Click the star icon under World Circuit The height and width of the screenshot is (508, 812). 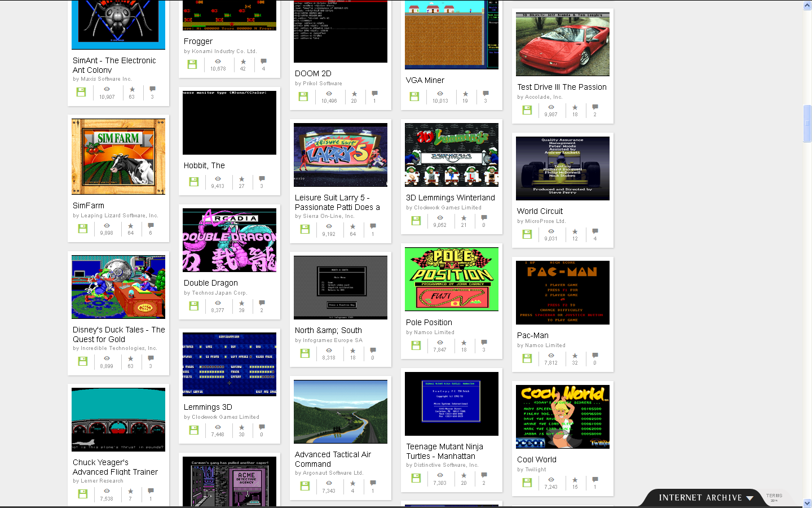tap(575, 231)
